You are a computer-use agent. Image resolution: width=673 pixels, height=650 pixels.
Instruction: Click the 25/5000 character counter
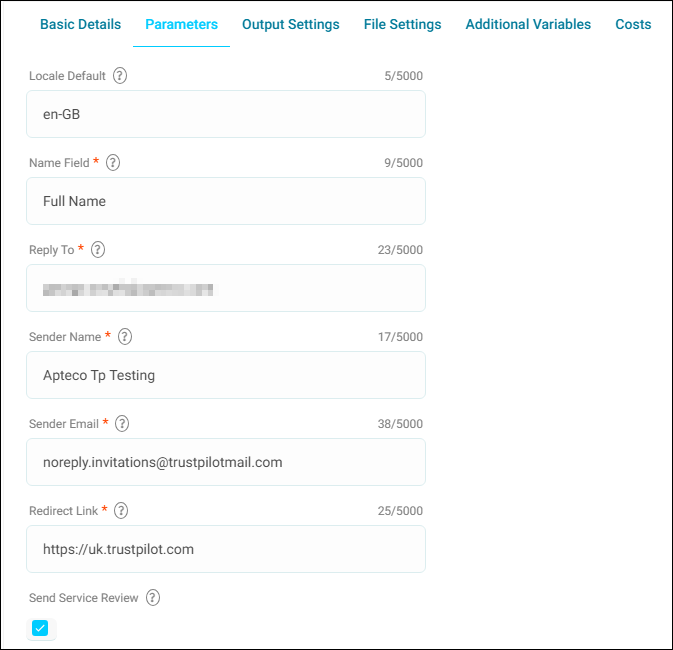pyautogui.click(x=400, y=511)
